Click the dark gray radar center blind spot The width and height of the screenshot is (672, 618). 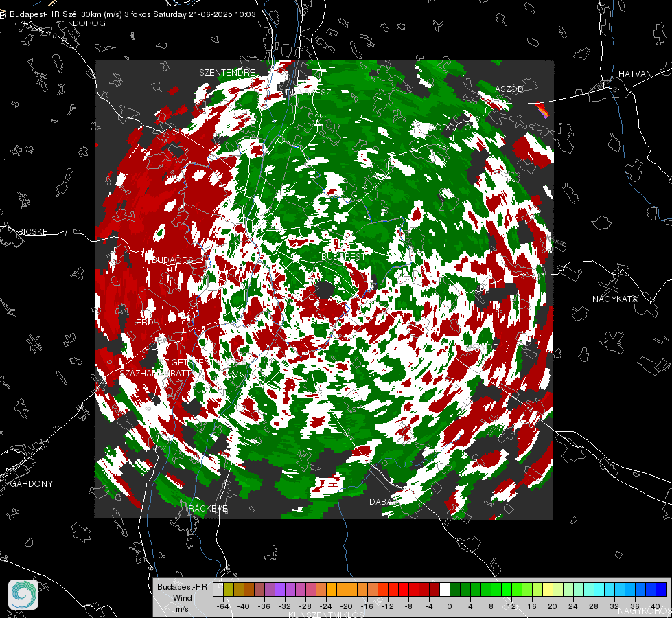(325, 289)
